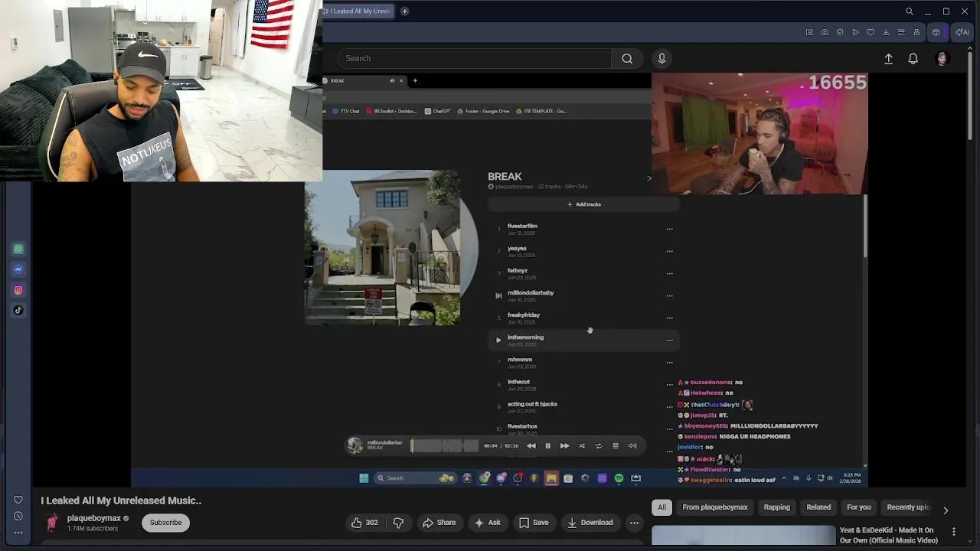Open options for fatboyz track

click(669, 273)
